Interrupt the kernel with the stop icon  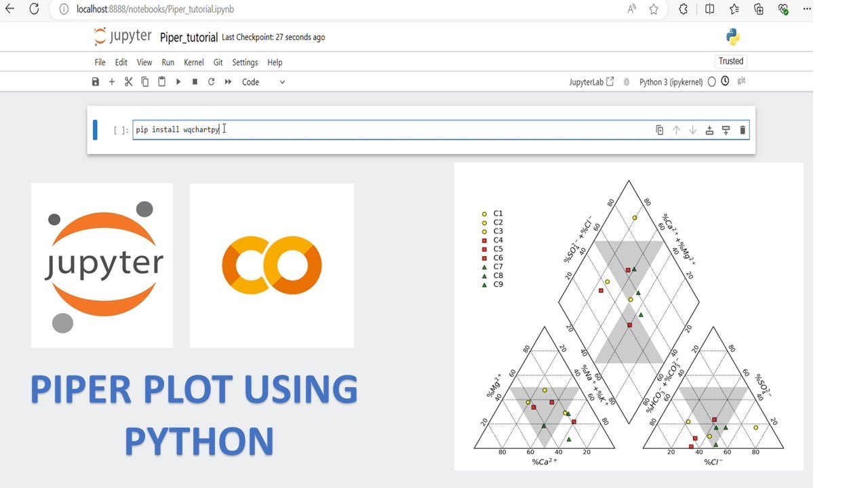195,82
